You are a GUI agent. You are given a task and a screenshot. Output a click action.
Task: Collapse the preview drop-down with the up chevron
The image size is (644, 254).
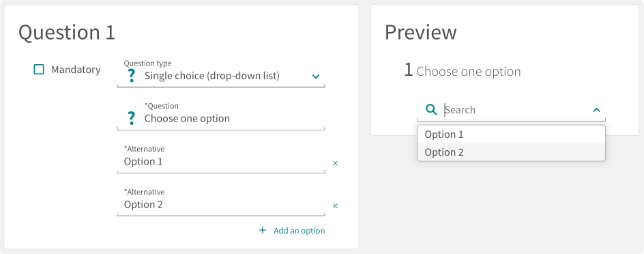click(x=596, y=110)
